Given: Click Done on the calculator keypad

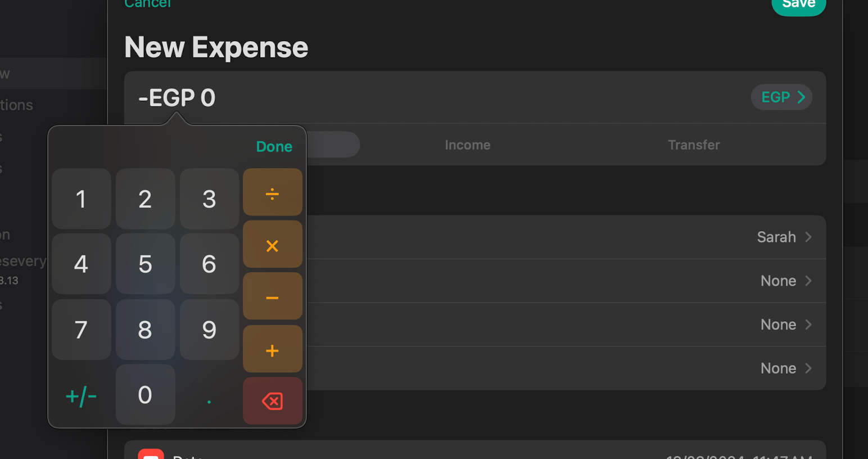Looking at the screenshot, I should coord(274,147).
